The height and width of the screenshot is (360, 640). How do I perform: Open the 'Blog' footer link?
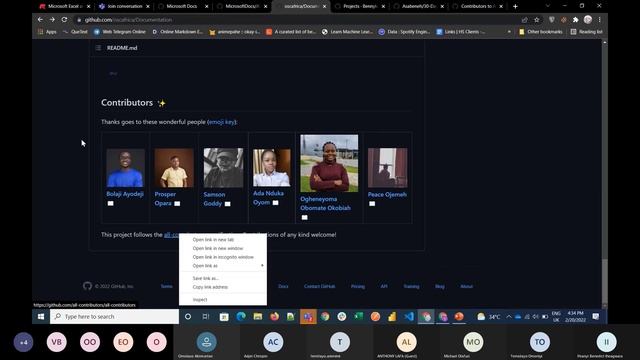click(440, 286)
